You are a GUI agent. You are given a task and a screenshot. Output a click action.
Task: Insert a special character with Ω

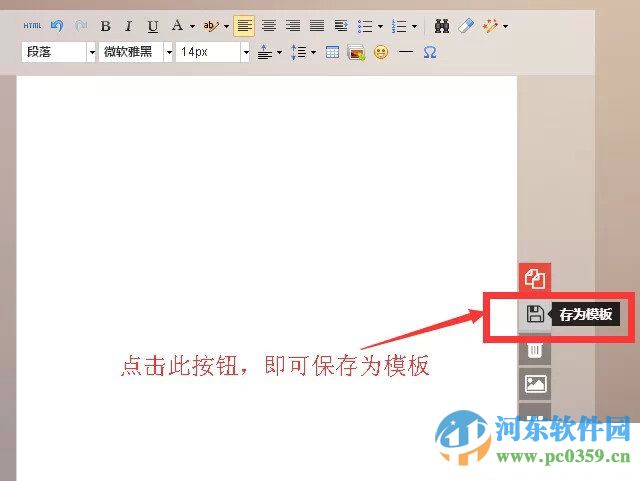430,52
